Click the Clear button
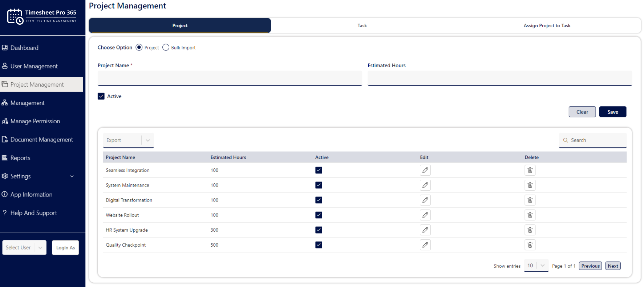 (x=582, y=112)
